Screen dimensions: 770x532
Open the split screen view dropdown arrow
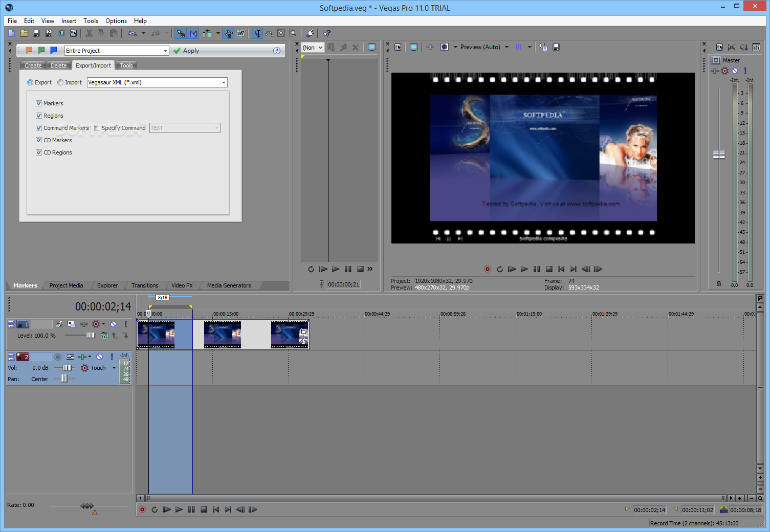click(x=455, y=47)
